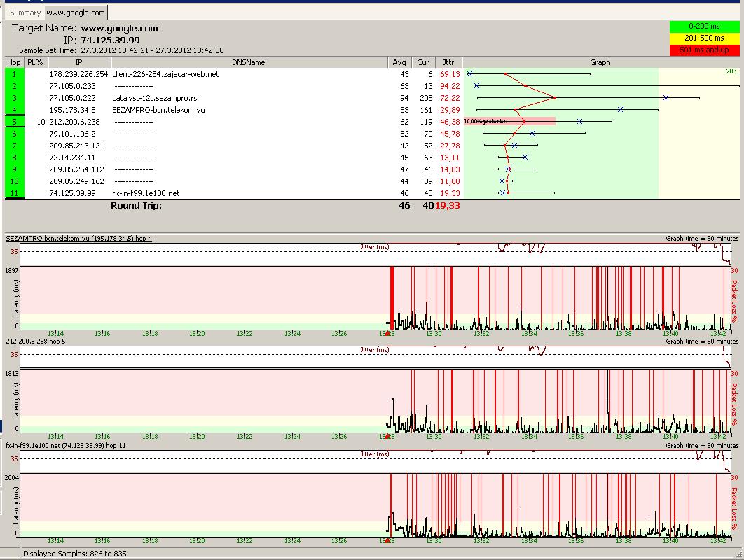Click red triangle marker in hop 4 timeline
Screen dimensions: 744x560
pyautogui.click(x=387, y=333)
